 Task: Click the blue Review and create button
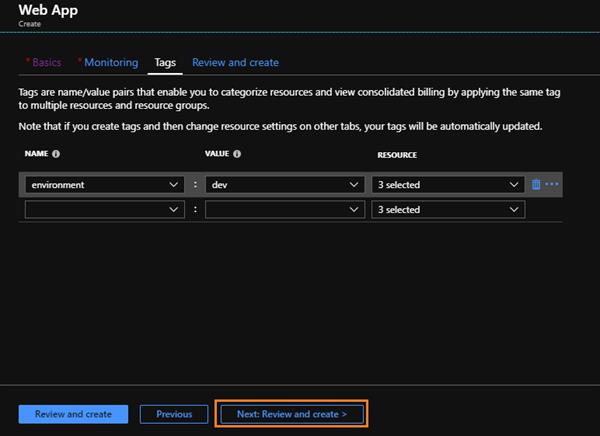(72, 414)
